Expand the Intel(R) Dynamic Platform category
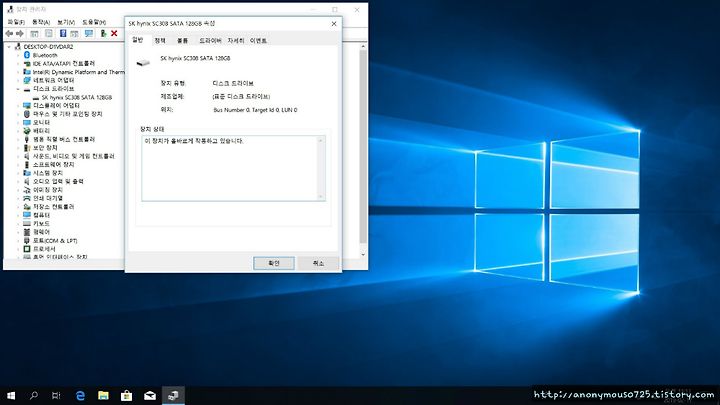The height and width of the screenshot is (405, 720). click(18, 72)
